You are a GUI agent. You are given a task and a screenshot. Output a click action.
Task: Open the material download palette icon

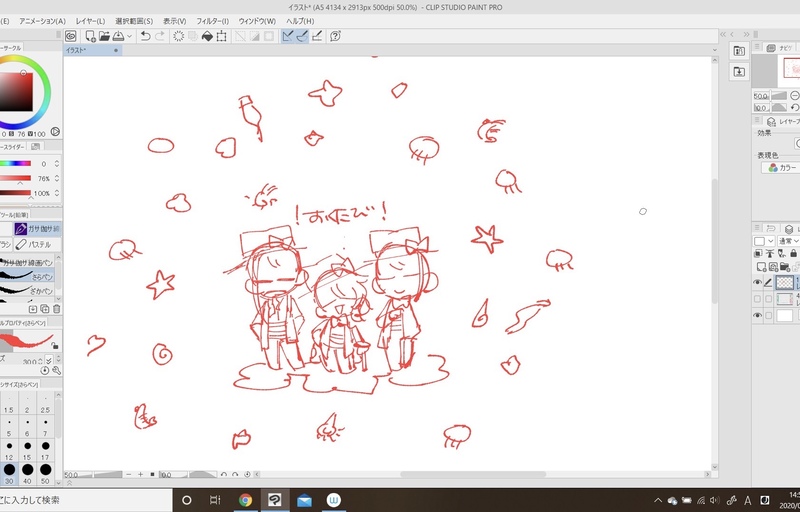click(739, 71)
